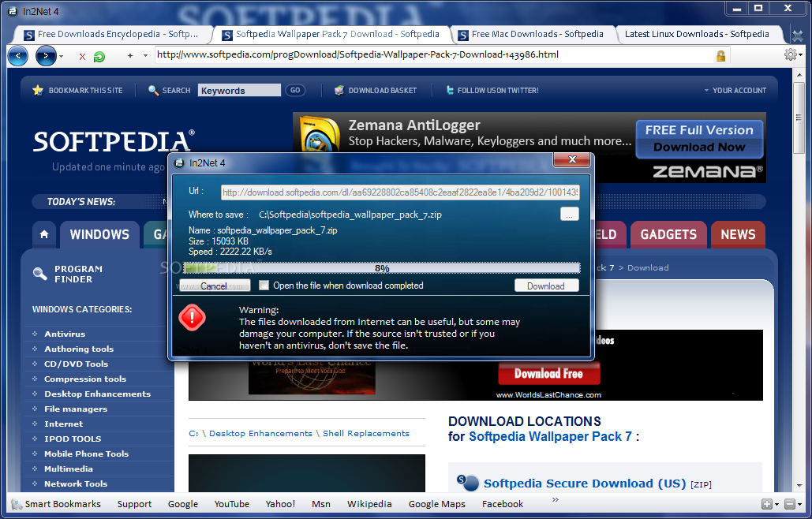
Task: Browse save location with the ... button
Action: 570,215
